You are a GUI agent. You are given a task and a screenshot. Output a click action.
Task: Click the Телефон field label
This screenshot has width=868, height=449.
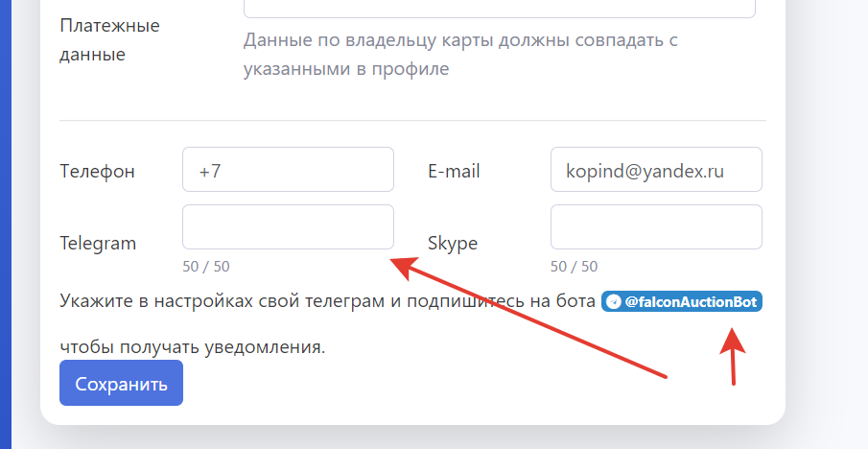97,172
